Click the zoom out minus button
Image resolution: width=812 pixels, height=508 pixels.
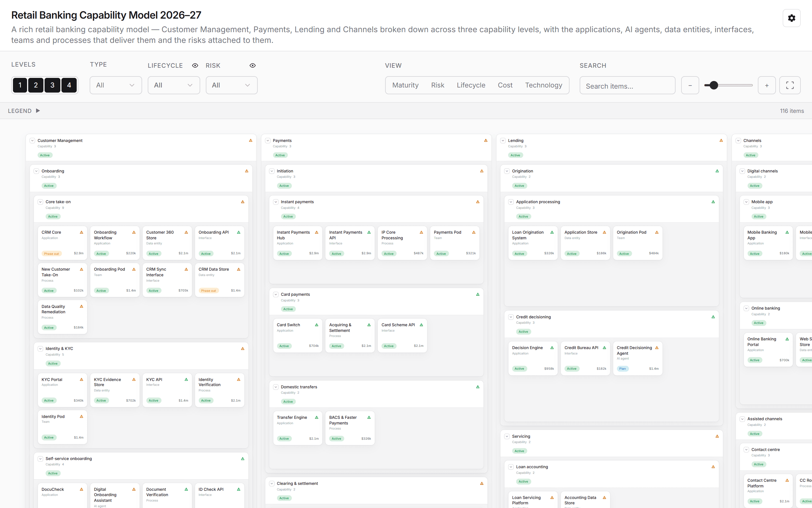tap(690, 85)
